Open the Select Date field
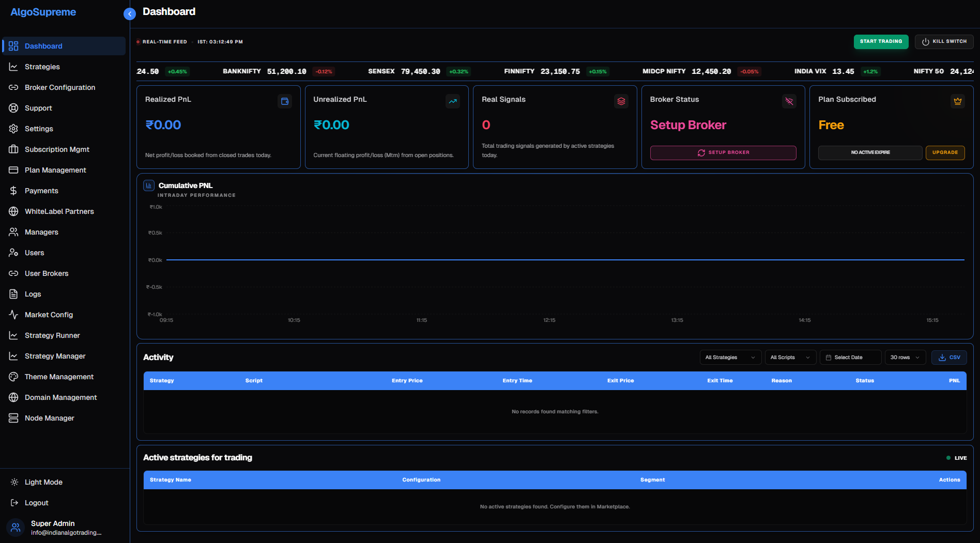The image size is (980, 543). (850, 358)
